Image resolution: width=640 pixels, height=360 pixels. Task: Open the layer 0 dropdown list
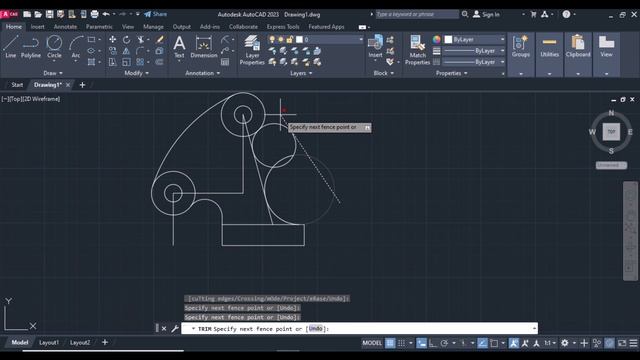pos(361,40)
